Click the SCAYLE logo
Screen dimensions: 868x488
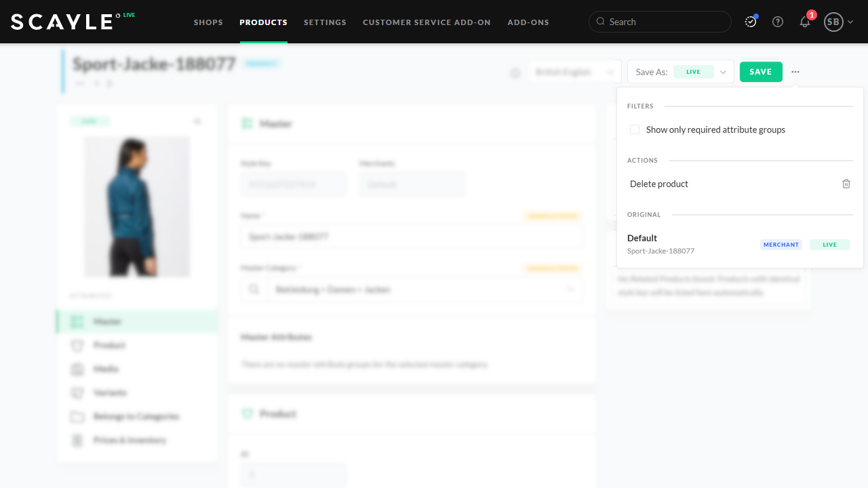62,22
